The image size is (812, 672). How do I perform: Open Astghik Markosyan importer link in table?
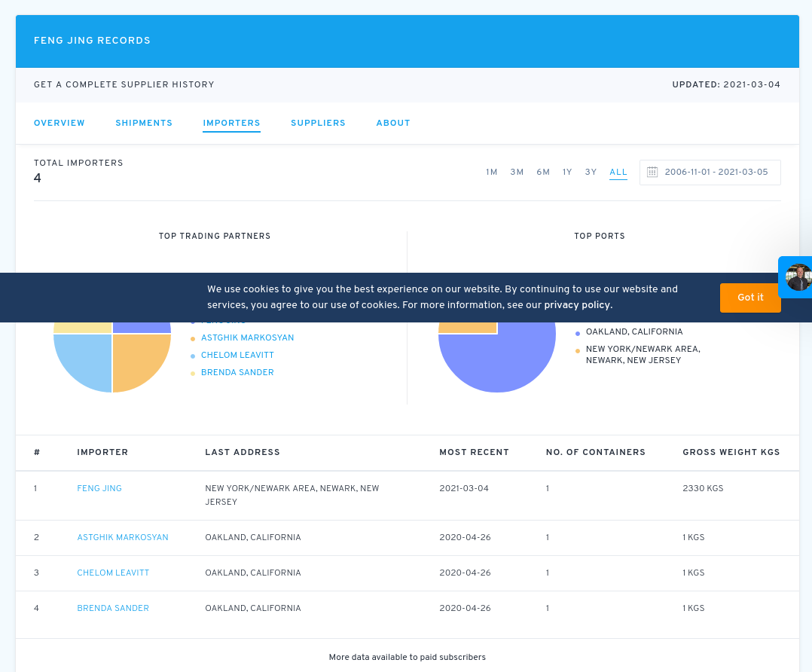click(123, 537)
